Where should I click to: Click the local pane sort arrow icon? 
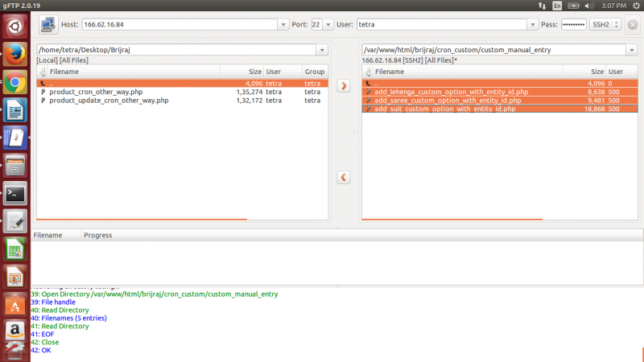(x=43, y=72)
